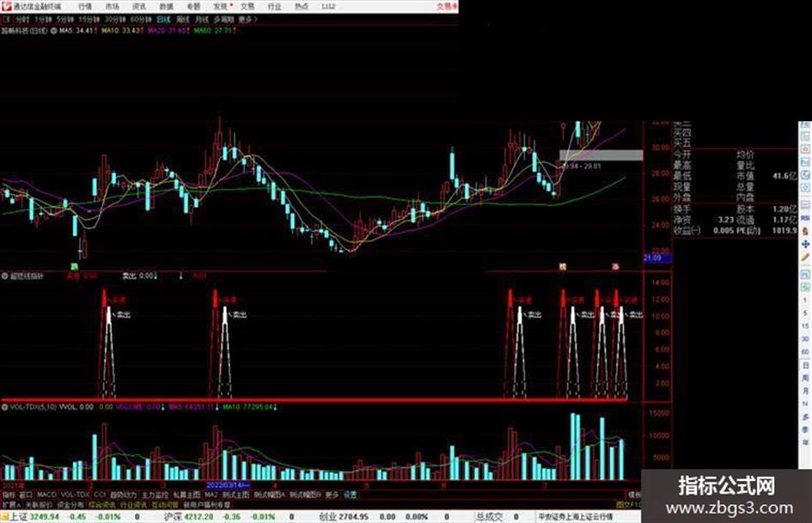
Task: Click the 2022/03/14 date marker on timeline
Action: [228, 486]
